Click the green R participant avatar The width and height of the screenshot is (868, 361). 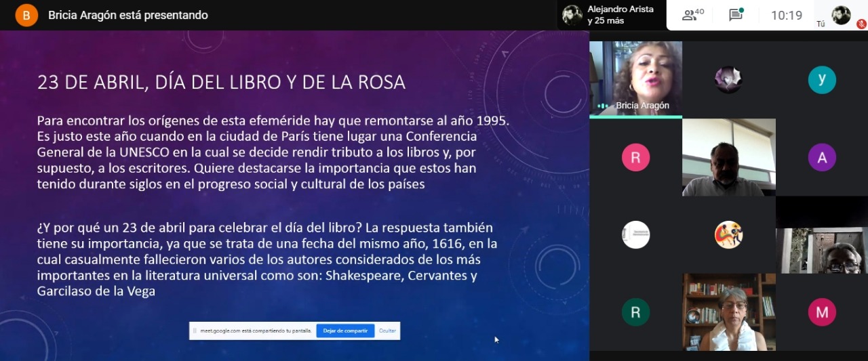tap(635, 312)
